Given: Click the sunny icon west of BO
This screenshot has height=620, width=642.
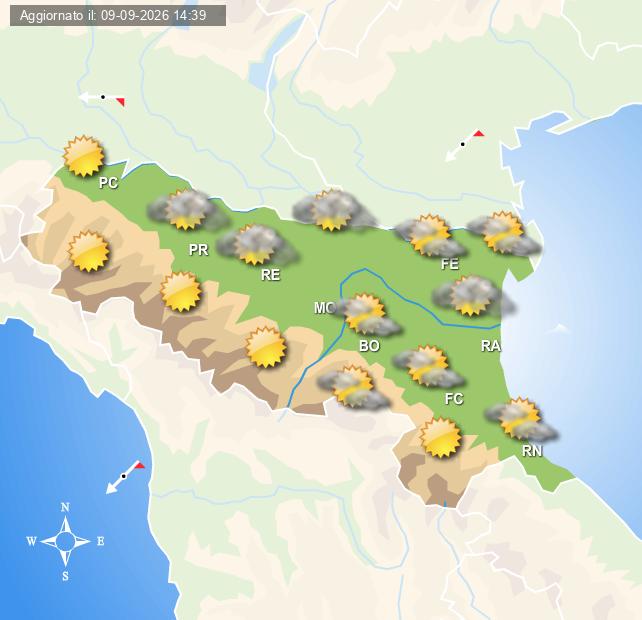Looking at the screenshot, I should point(266,347).
